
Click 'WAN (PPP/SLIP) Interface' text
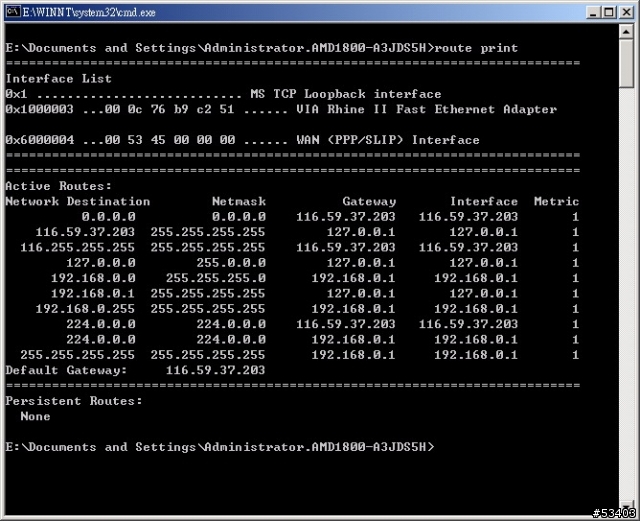coord(388,140)
